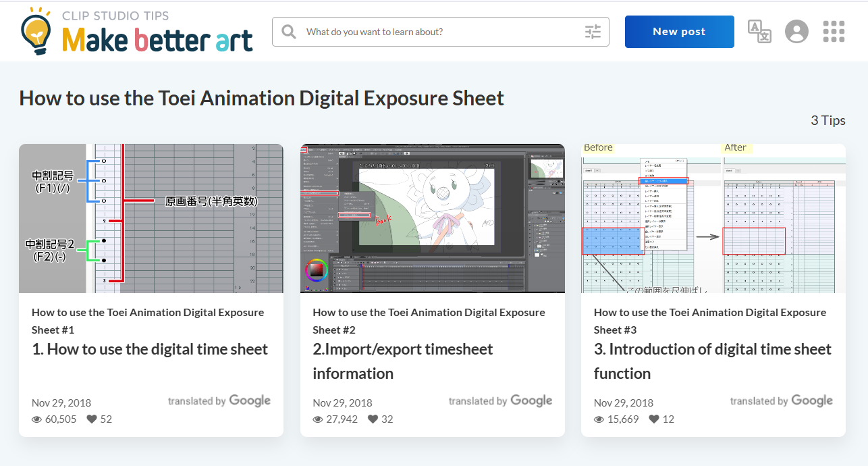Focus the 'What do you want to learn about?' search field
The height and width of the screenshot is (466, 868).
(x=441, y=32)
